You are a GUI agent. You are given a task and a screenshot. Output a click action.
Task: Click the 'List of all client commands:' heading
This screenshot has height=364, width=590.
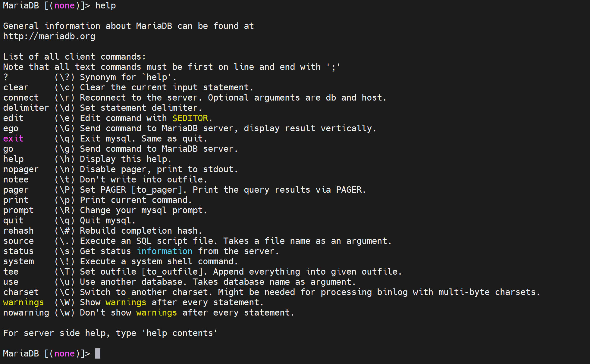(74, 57)
